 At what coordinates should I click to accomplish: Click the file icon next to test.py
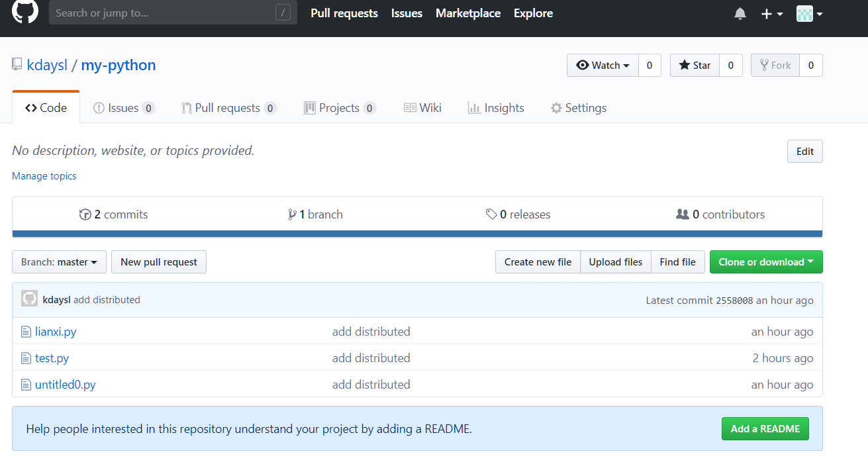click(26, 358)
